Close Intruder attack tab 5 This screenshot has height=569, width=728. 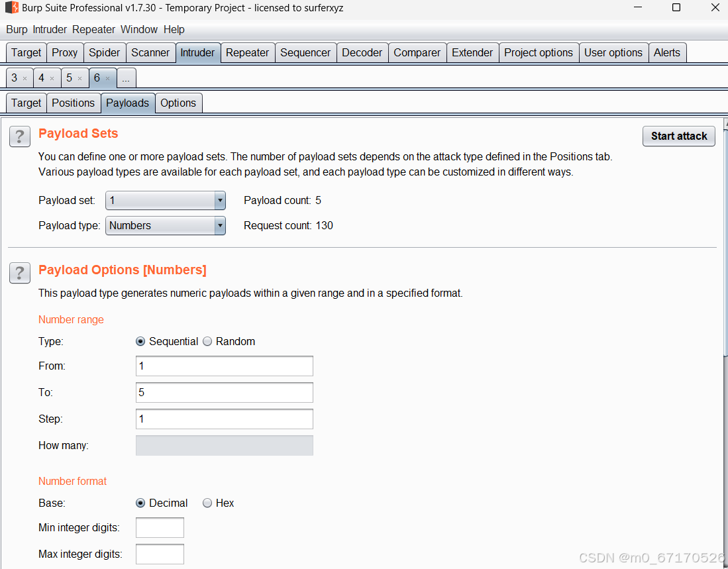coord(80,78)
